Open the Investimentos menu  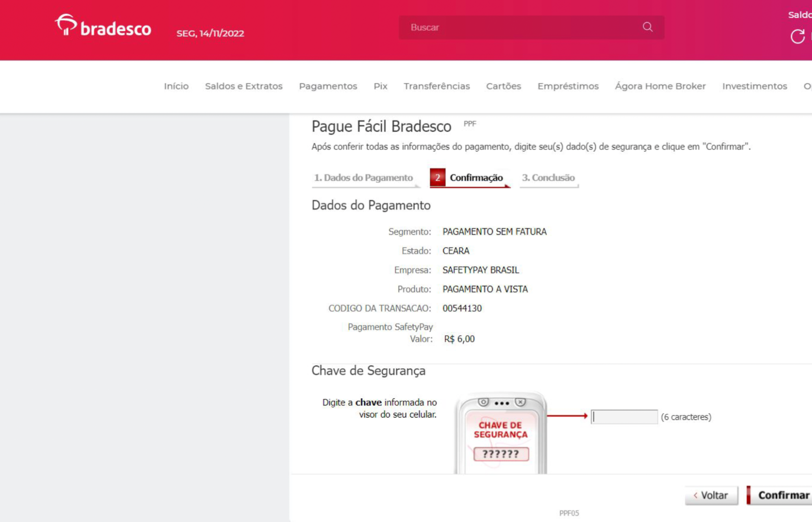(754, 86)
